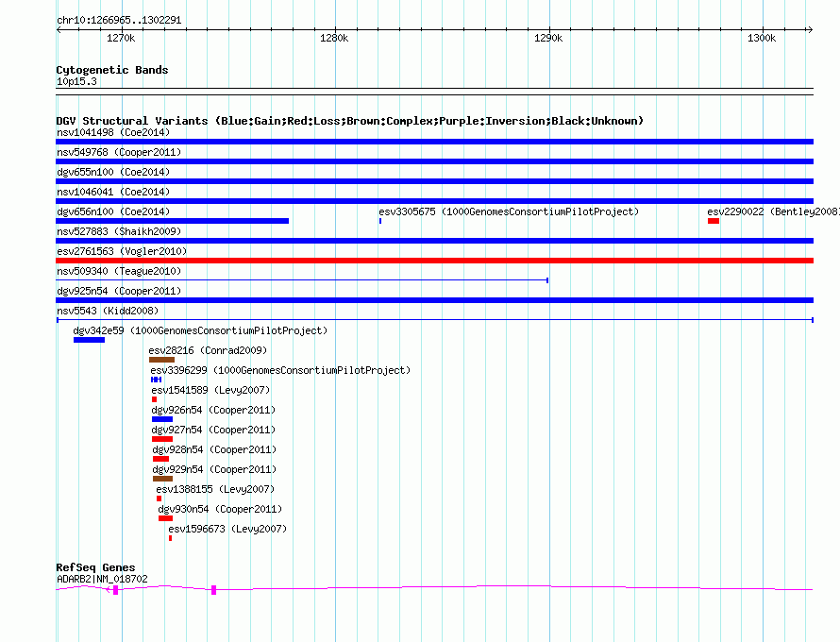Image resolution: width=840 pixels, height=642 pixels.
Task: Select the first ADARB2 magenta exon block
Action: point(116,590)
